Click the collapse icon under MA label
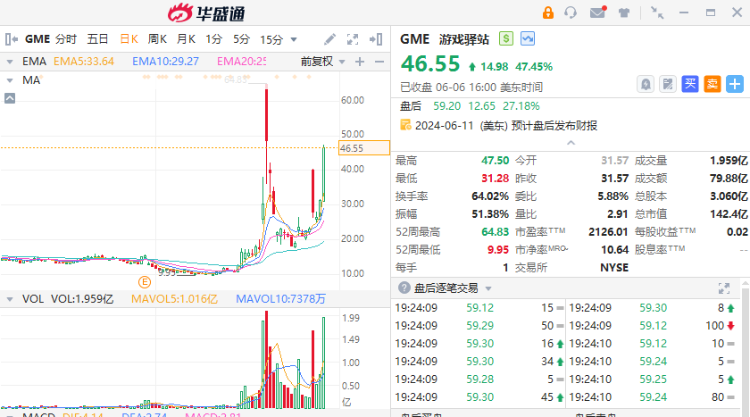This screenshot has width=750, height=417. tap(10, 98)
